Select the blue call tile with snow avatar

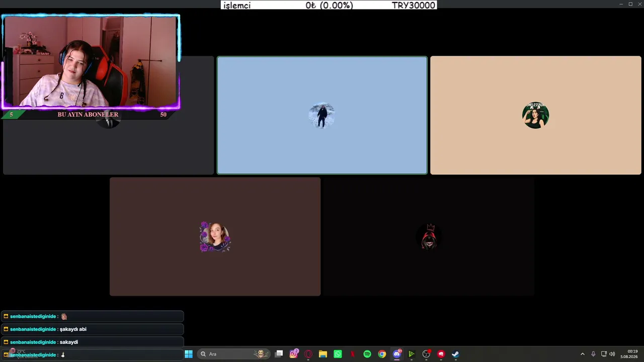pos(322,115)
